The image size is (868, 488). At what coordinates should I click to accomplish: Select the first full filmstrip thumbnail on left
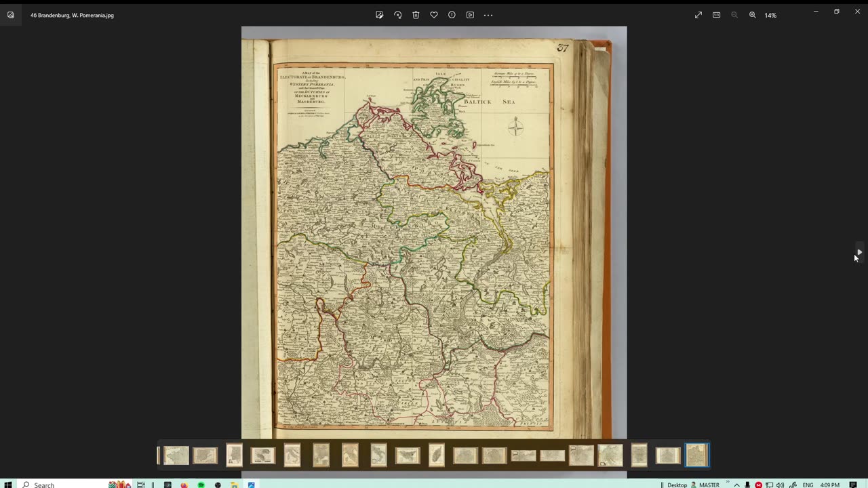(x=176, y=455)
